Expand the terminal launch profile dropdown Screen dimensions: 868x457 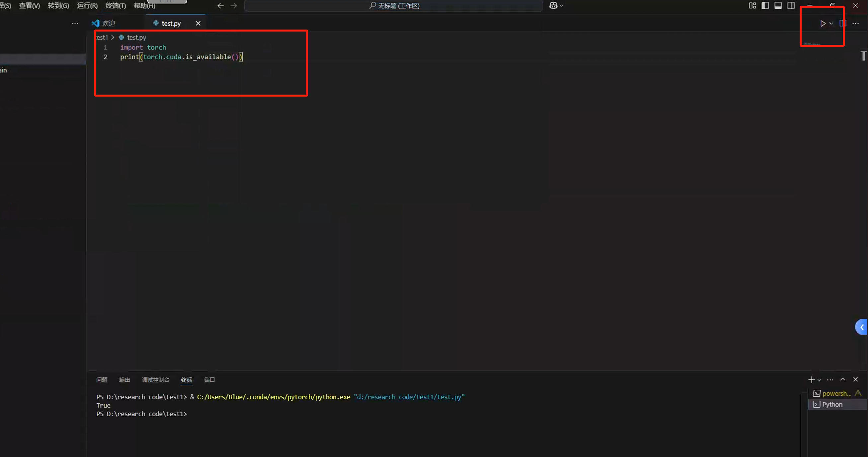[820, 380]
